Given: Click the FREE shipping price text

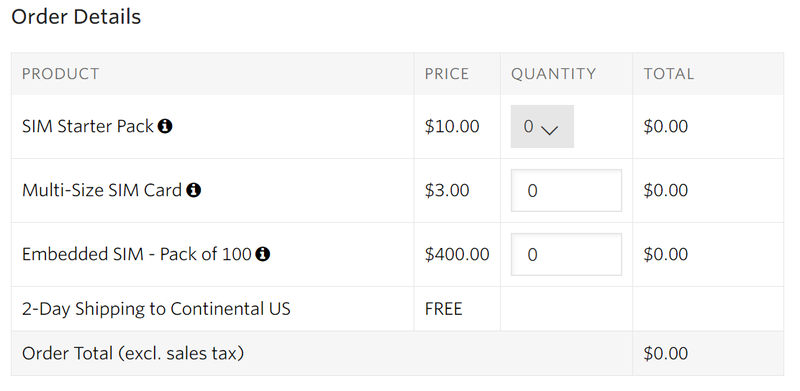Looking at the screenshot, I should pos(443,309).
